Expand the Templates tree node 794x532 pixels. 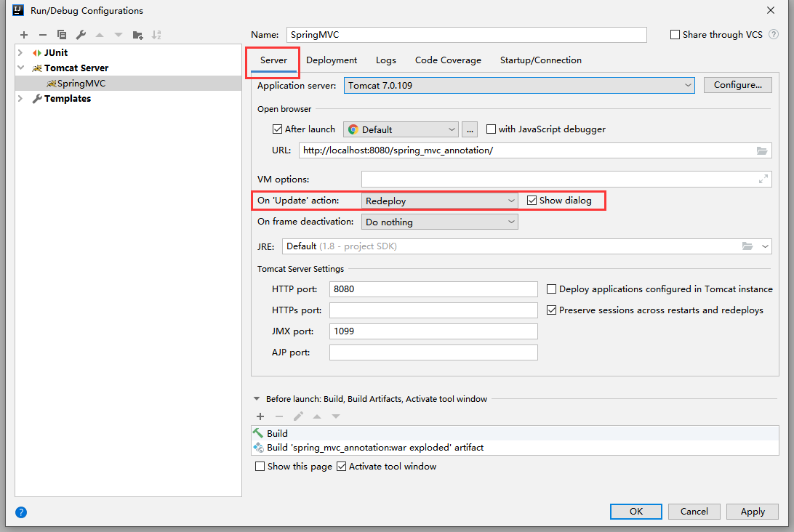[20, 99]
